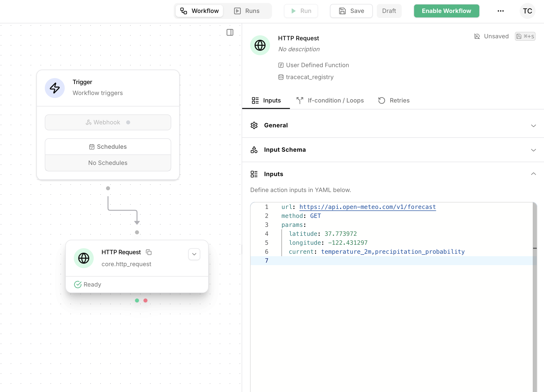Open the If-condition / Loops tab
Screen dimensions: 544x392
330,100
